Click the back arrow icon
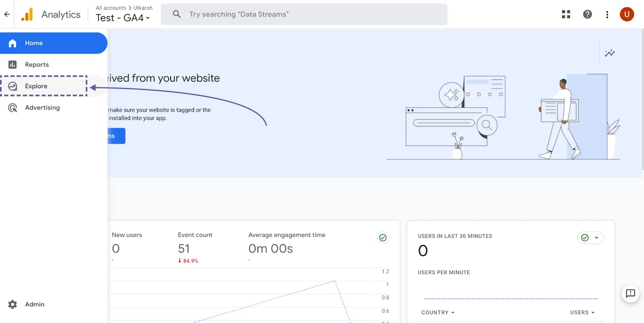This screenshot has width=644, height=323. point(7,14)
